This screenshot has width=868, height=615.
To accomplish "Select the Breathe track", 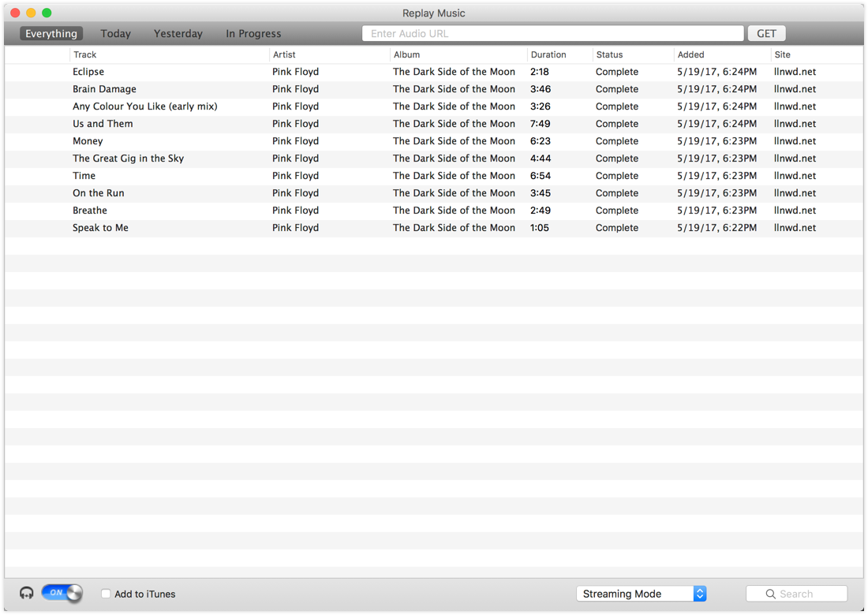I will click(433, 211).
